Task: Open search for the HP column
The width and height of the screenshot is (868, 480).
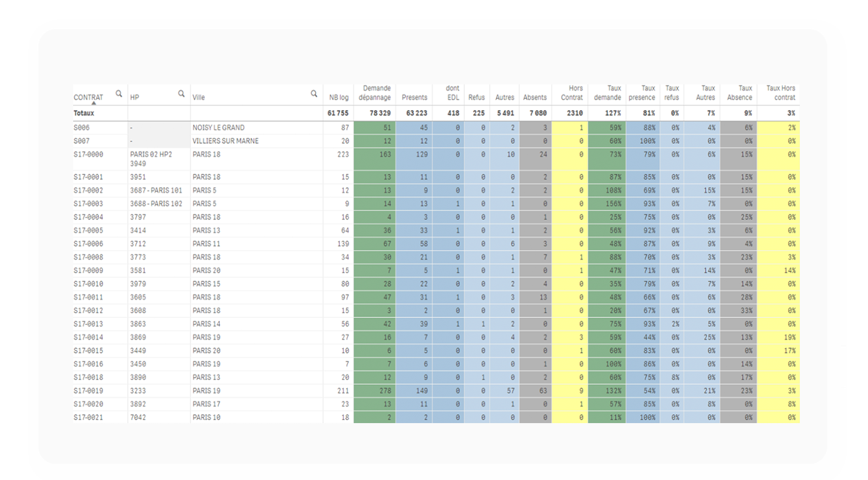Action: (x=181, y=94)
